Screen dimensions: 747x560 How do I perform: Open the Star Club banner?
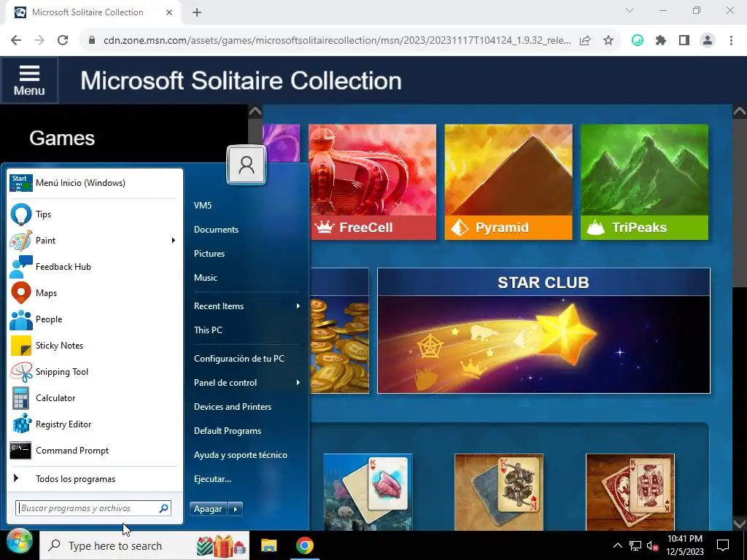(x=543, y=330)
